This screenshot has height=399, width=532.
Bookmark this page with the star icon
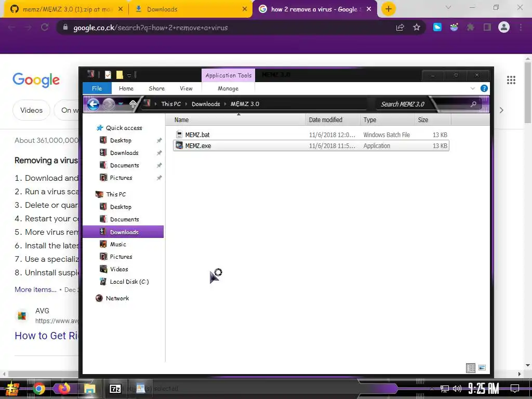pyautogui.click(x=417, y=28)
